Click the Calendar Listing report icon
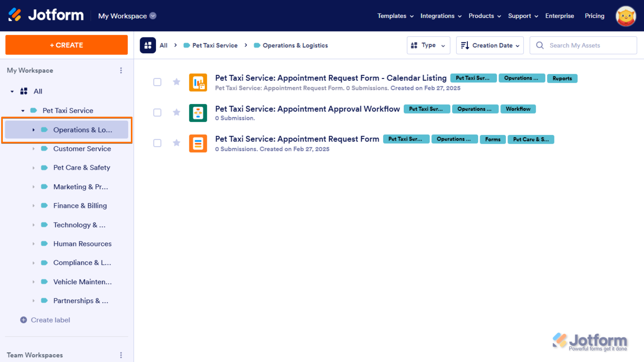Viewport: 644px width, 362px height. pyautogui.click(x=198, y=82)
